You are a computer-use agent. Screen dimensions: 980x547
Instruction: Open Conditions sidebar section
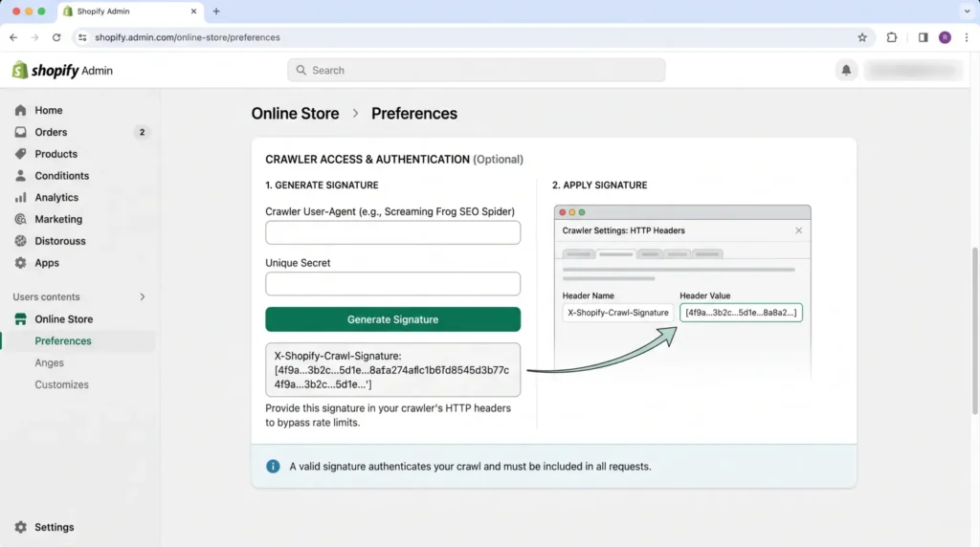point(61,175)
